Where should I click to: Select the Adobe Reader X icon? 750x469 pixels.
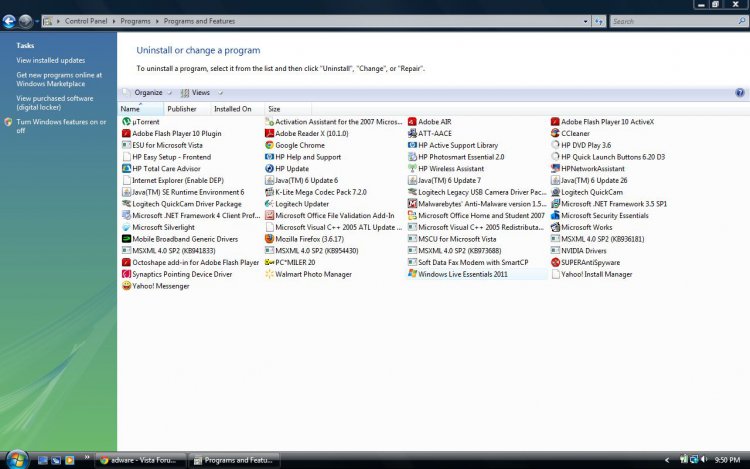coord(269,133)
